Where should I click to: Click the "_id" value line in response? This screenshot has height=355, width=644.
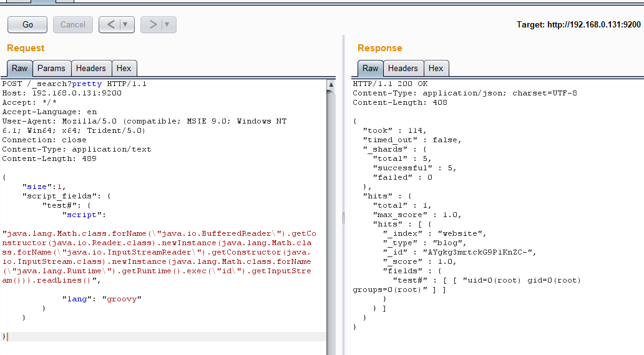[460, 253]
